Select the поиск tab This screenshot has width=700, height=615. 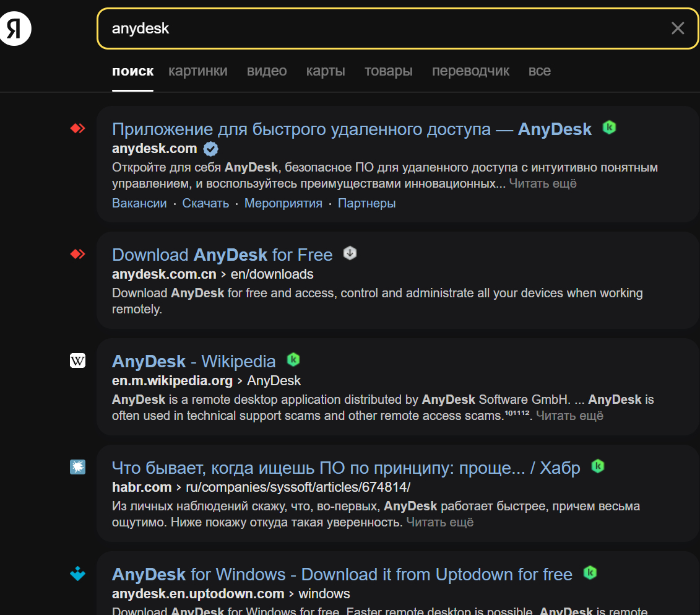click(x=132, y=71)
